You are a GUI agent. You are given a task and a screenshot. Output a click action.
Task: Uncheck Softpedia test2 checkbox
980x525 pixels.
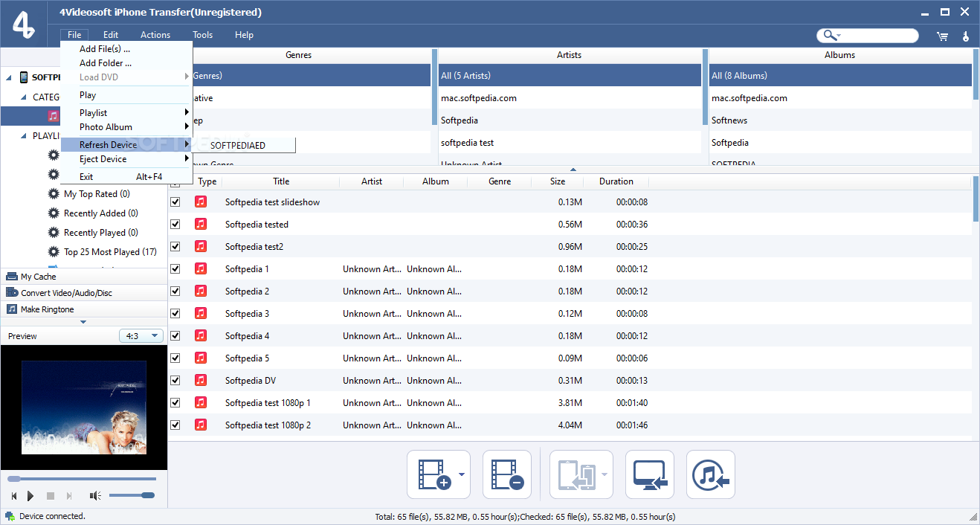tap(175, 246)
